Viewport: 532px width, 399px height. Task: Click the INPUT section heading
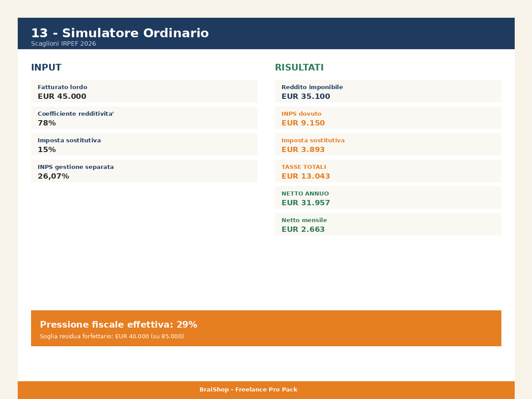(x=46, y=68)
